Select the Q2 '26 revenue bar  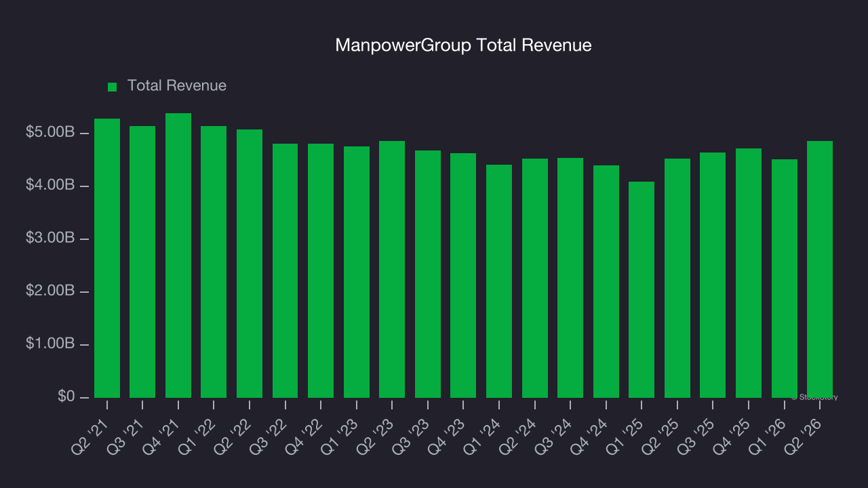(x=820, y=269)
